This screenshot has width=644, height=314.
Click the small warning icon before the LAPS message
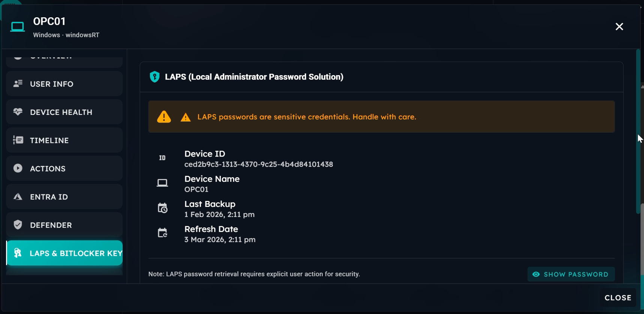(186, 118)
